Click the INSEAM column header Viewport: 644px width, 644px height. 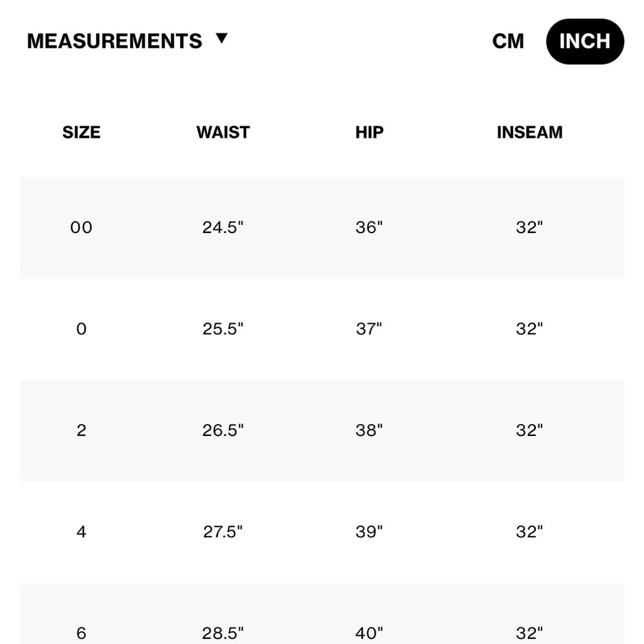pyautogui.click(x=529, y=132)
